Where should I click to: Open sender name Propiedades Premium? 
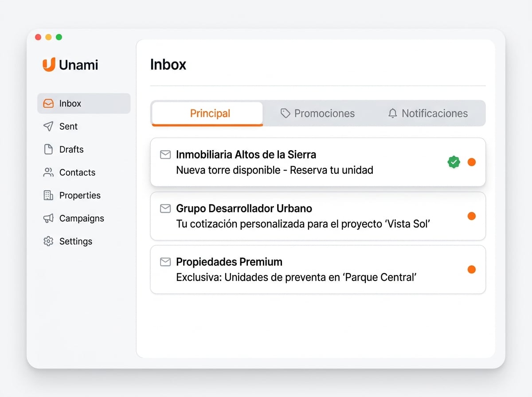click(x=229, y=262)
